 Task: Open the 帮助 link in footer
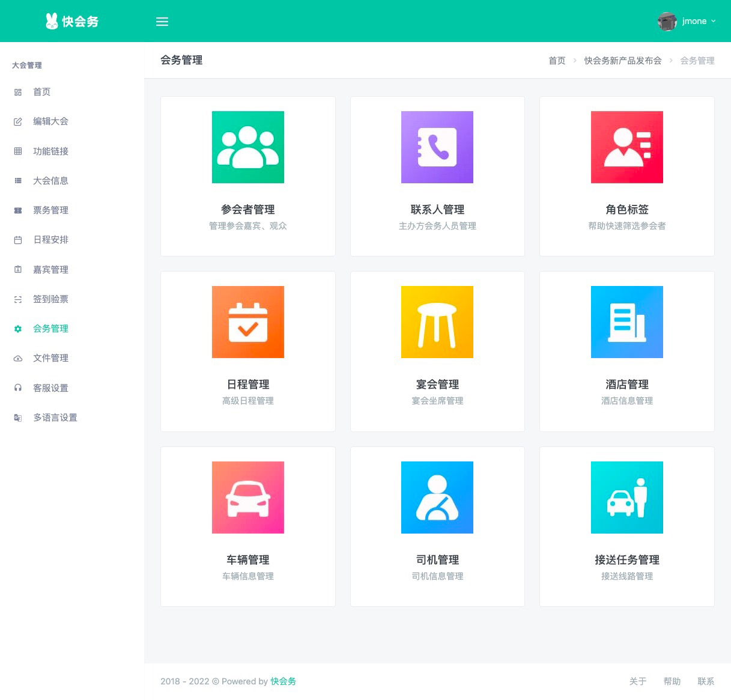click(x=672, y=681)
